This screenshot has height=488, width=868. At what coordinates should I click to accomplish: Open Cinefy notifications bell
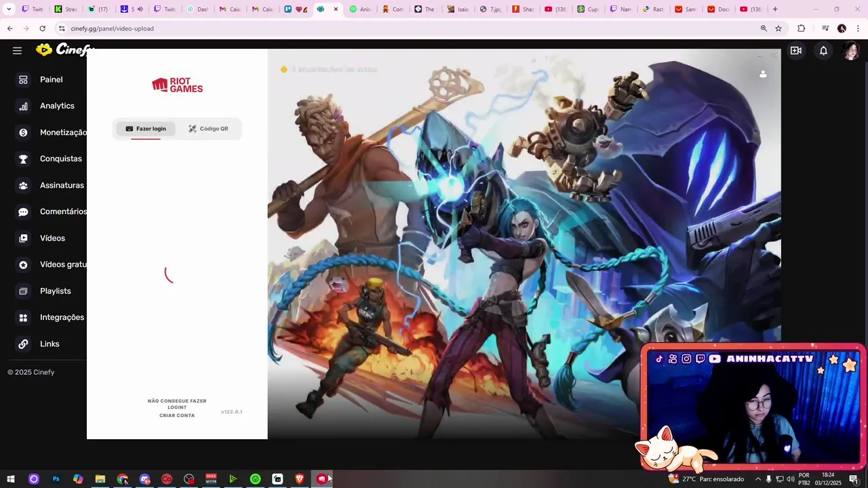point(823,51)
